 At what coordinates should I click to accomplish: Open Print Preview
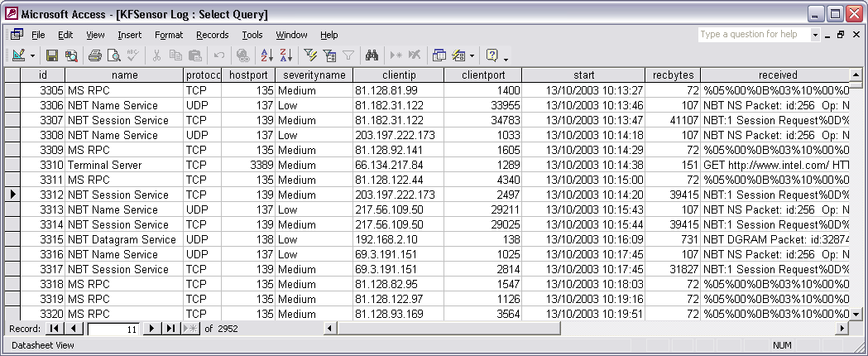tap(113, 55)
